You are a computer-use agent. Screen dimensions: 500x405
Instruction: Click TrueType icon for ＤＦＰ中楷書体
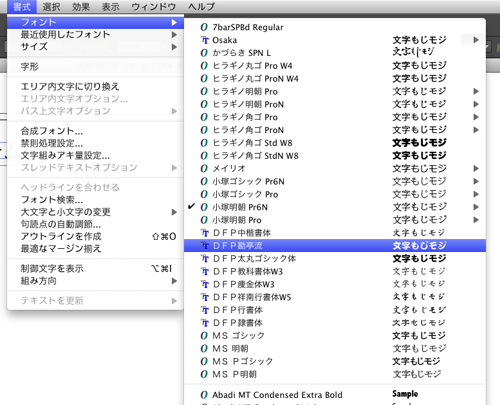[205, 233]
